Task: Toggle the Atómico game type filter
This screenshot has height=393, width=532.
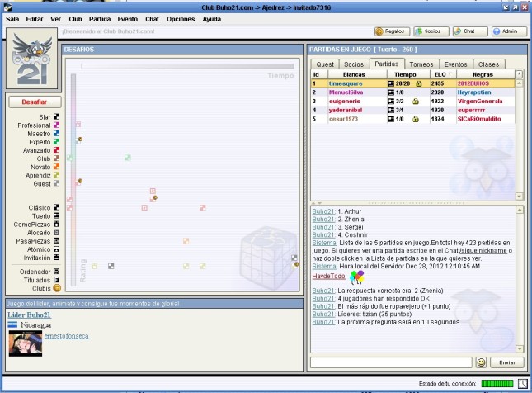Action: click(x=57, y=249)
